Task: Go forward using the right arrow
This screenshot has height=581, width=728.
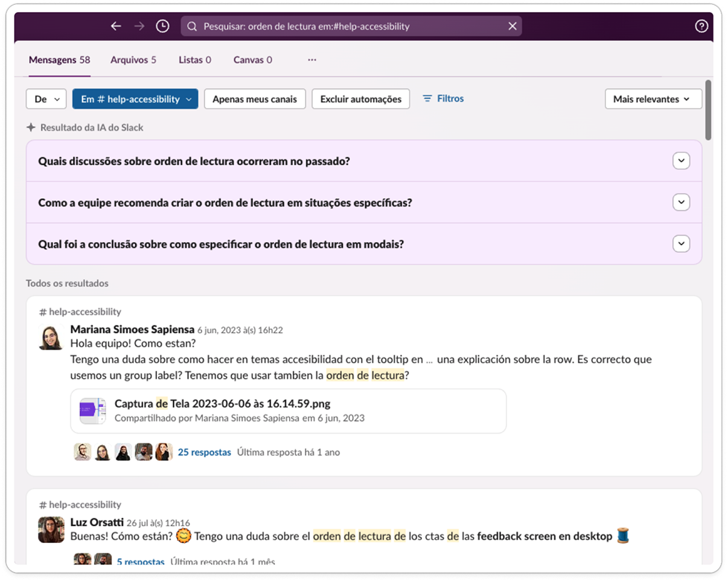Action: [x=139, y=26]
